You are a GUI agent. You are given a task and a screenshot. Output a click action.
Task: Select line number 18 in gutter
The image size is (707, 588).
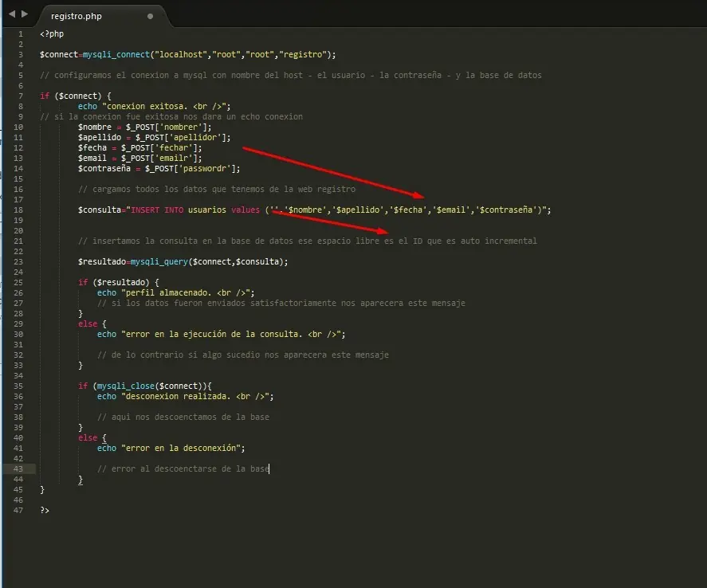[18, 210]
